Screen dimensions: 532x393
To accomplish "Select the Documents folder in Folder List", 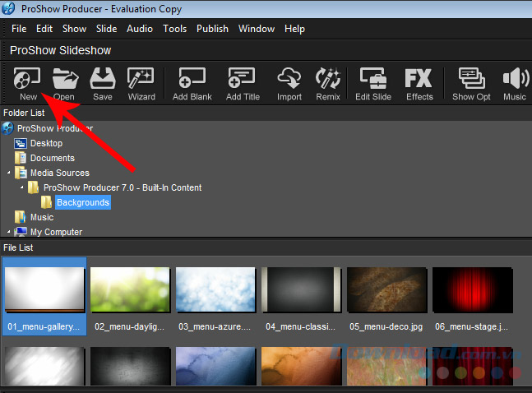I will tap(52, 158).
